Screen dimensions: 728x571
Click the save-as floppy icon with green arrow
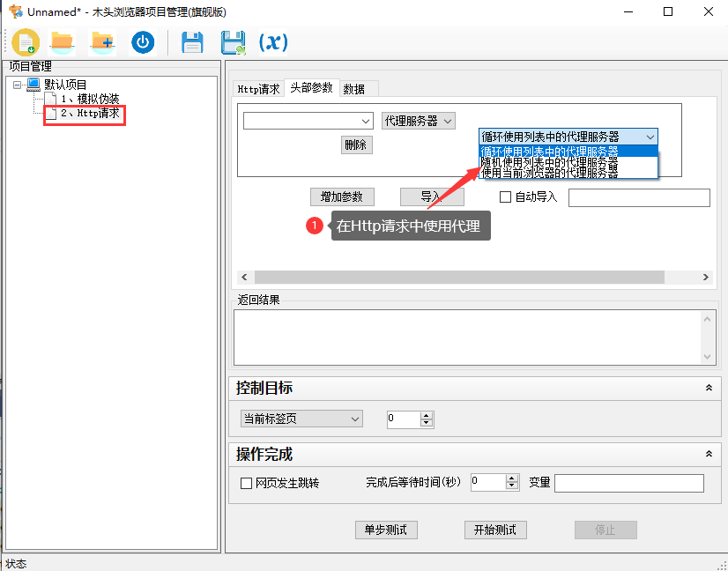click(232, 41)
